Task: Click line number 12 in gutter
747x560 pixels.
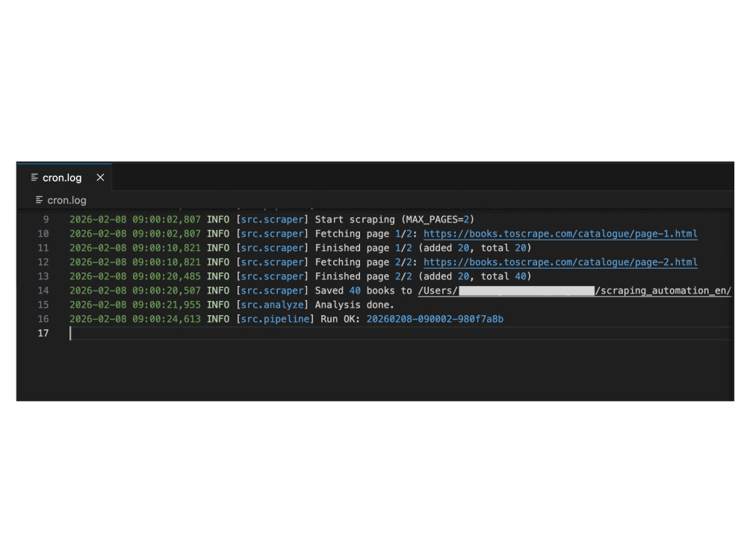Action: 43,262
